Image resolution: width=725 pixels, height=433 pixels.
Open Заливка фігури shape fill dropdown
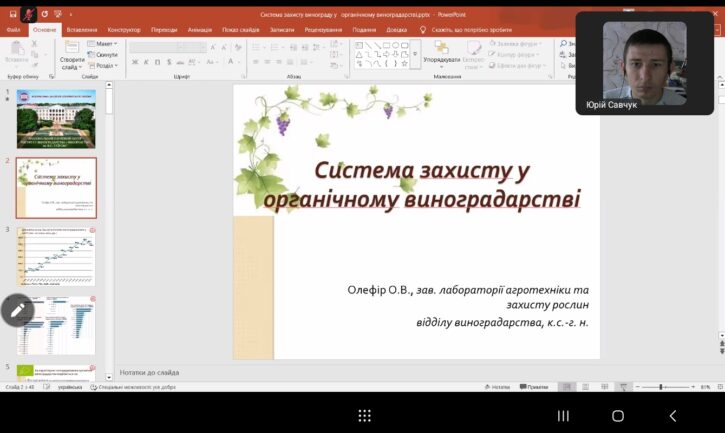(515, 43)
